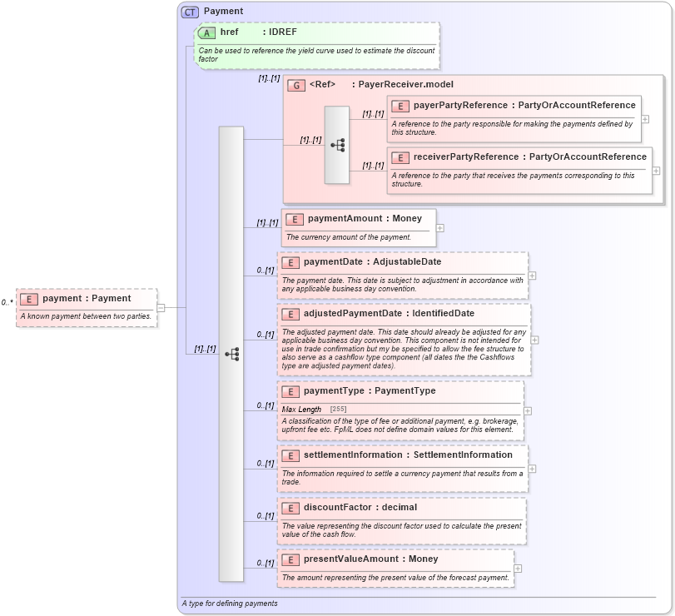This screenshot has height=616, width=675.
Task: Collapse the root payment element
Action: coord(161,307)
